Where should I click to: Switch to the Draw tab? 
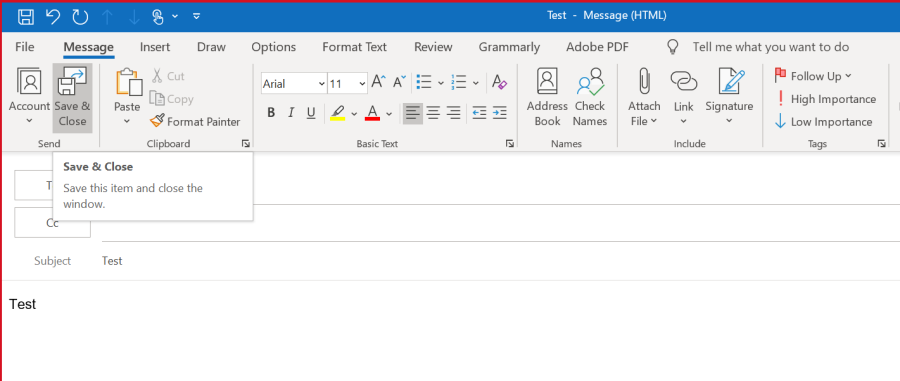click(211, 47)
